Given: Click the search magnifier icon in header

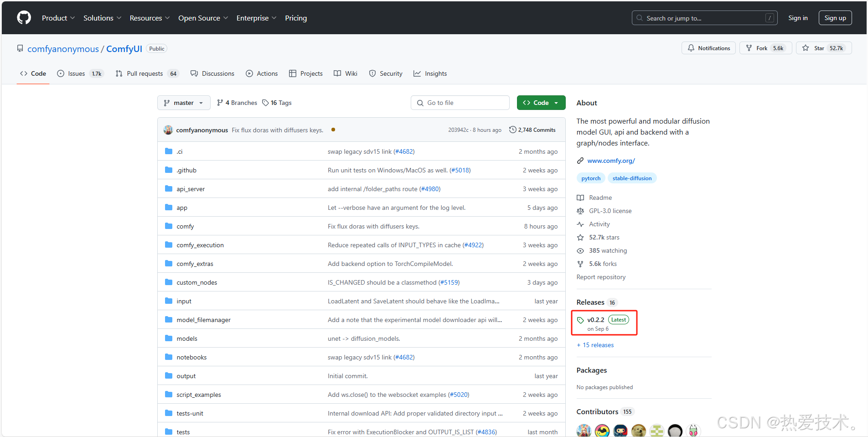Looking at the screenshot, I should point(640,18).
